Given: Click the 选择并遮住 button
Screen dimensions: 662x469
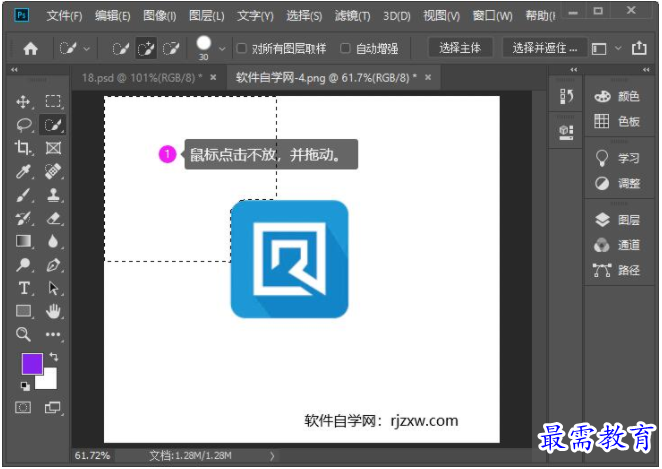Looking at the screenshot, I should coord(545,48).
